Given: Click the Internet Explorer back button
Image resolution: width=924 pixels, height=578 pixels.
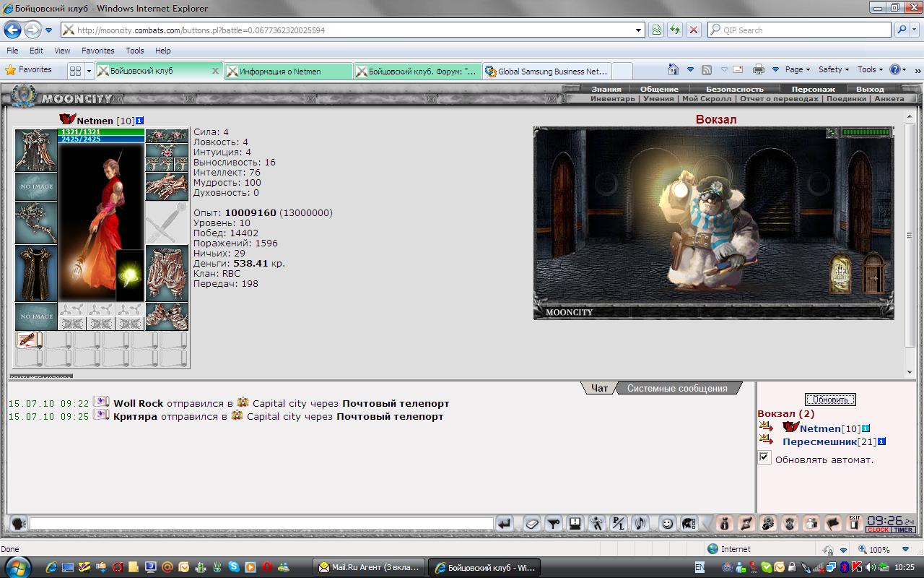Looking at the screenshot, I should pyautogui.click(x=12, y=30).
